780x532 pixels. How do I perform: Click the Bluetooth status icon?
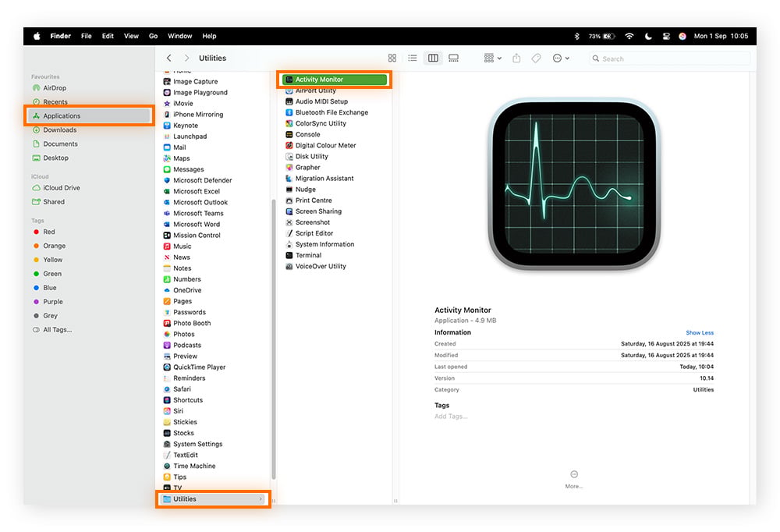[577, 36]
